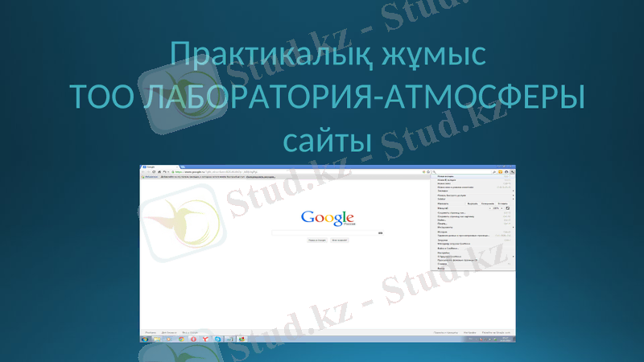Click the browser forward arrow button
This screenshot has width=644, height=362.
[x=148, y=171]
